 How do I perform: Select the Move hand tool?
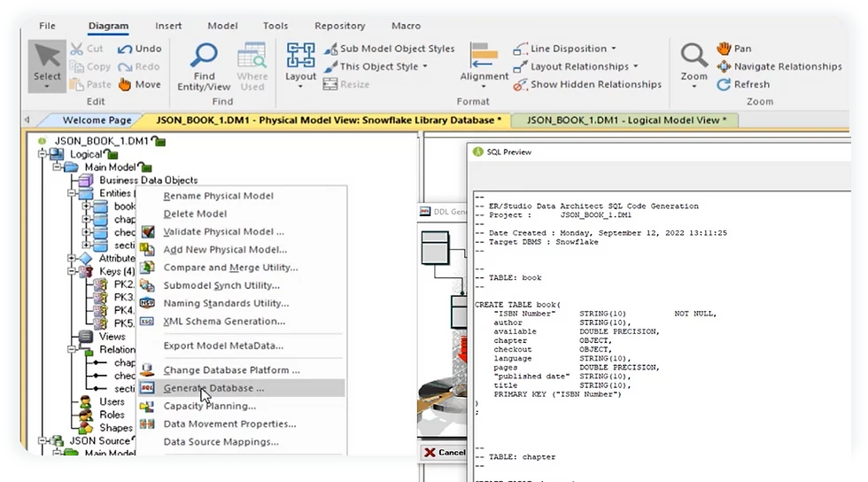coord(125,84)
